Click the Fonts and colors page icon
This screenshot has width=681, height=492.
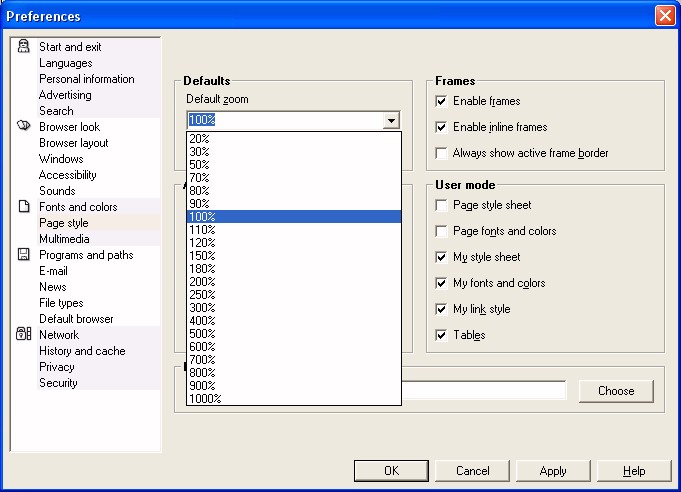24,207
